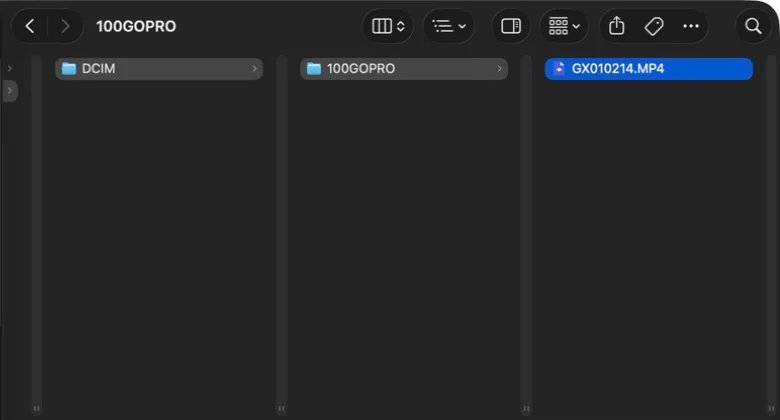This screenshot has width=780, height=420.
Task: Click the 100GOPRO column's resize handle
Action: (x=526, y=409)
